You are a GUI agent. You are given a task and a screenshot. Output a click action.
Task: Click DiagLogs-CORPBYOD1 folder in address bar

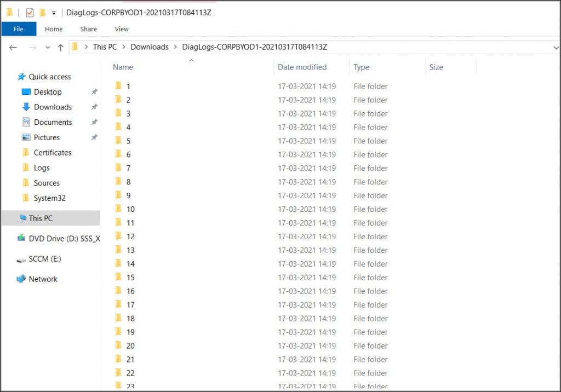[254, 47]
